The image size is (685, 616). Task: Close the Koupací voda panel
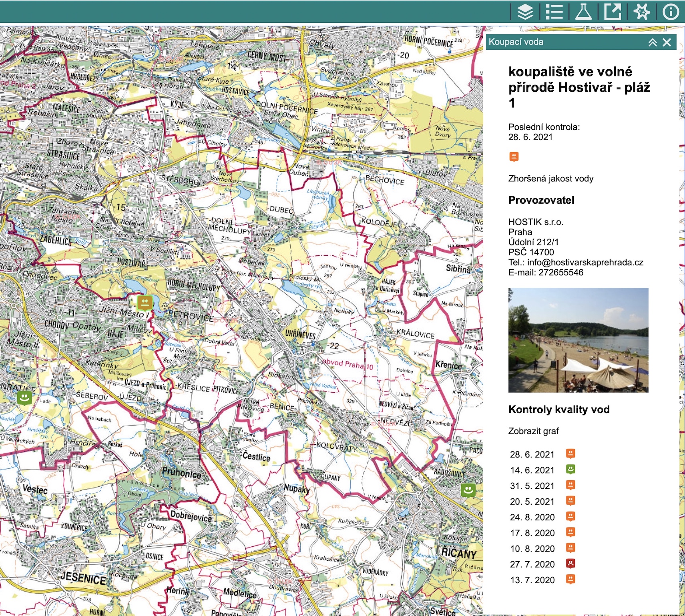(x=667, y=42)
